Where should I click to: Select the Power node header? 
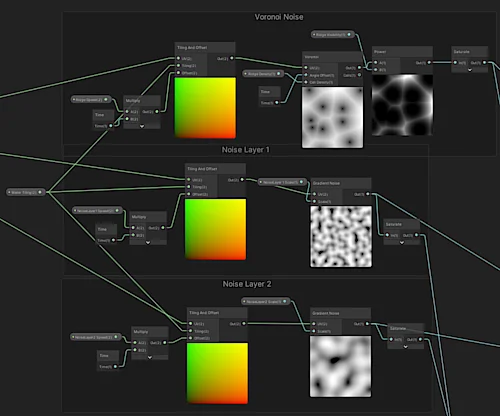tap(402, 52)
